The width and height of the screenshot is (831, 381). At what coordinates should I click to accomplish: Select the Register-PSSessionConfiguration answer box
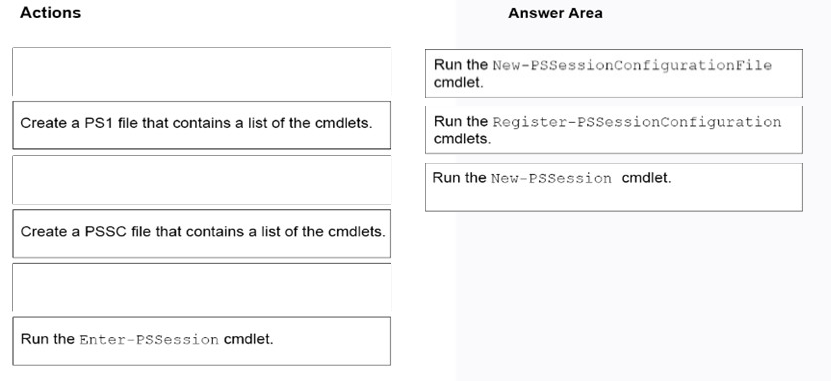(614, 130)
